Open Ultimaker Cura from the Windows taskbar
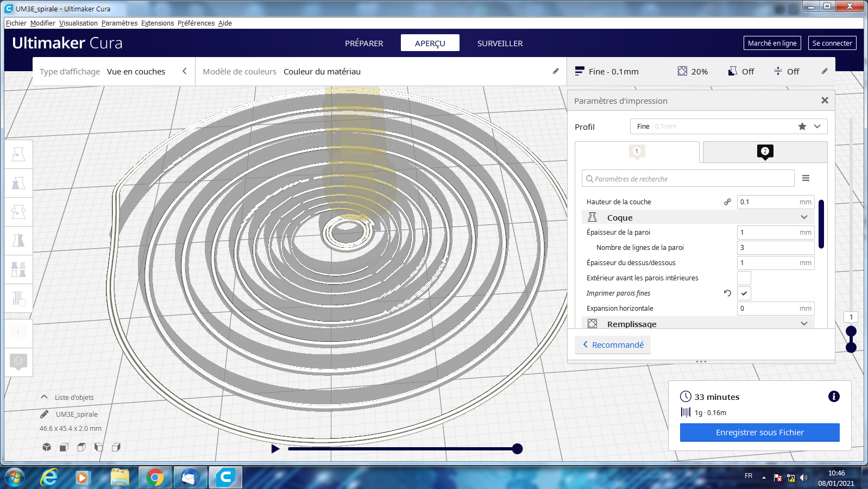This screenshot has width=868, height=489. click(225, 478)
